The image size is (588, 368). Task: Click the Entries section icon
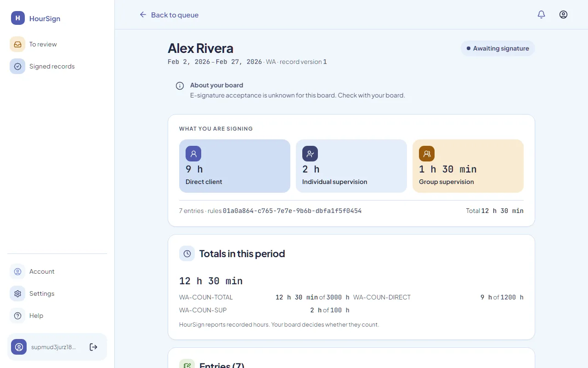click(x=187, y=363)
